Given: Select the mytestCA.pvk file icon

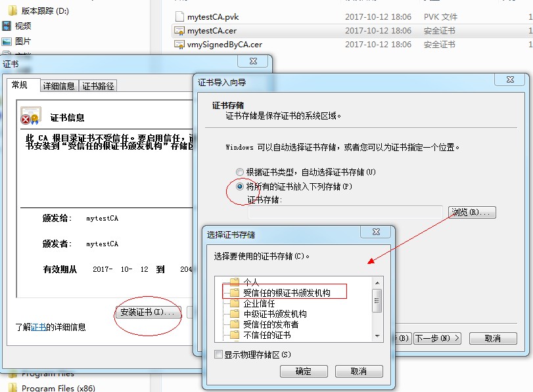Looking at the screenshot, I should (x=179, y=16).
